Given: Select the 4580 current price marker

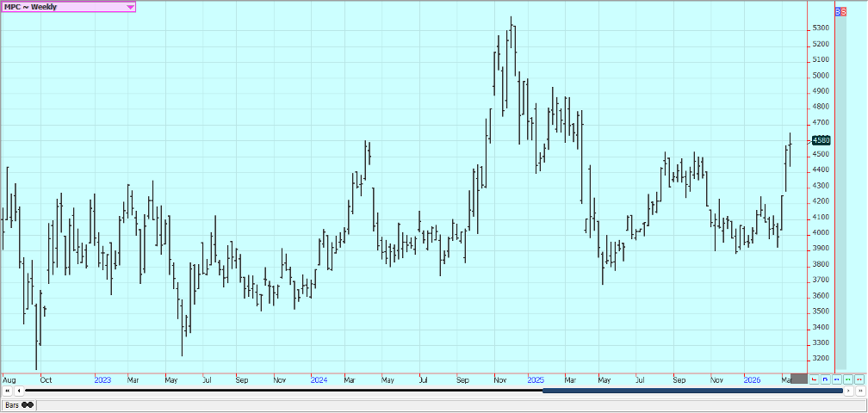Looking at the screenshot, I should pos(821,140).
